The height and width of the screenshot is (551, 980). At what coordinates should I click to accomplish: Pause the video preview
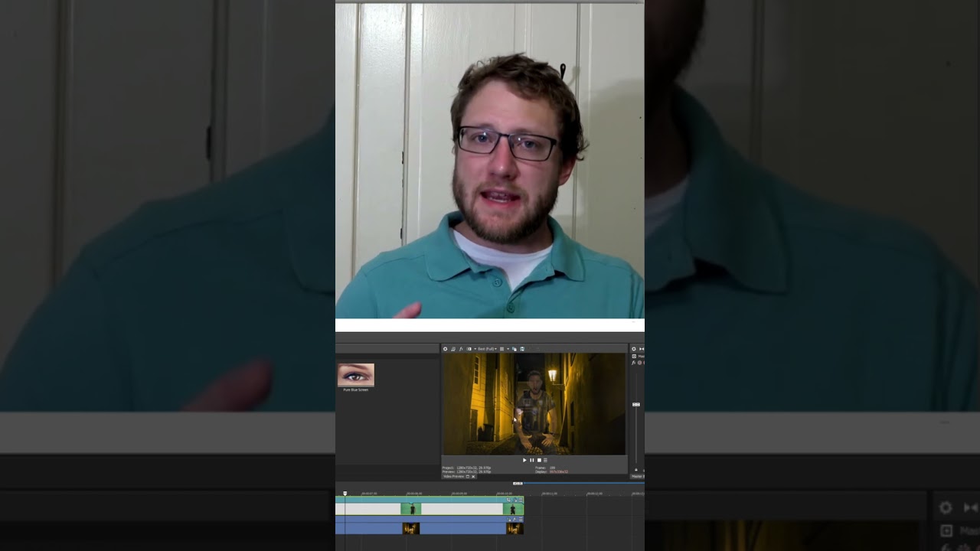click(531, 460)
